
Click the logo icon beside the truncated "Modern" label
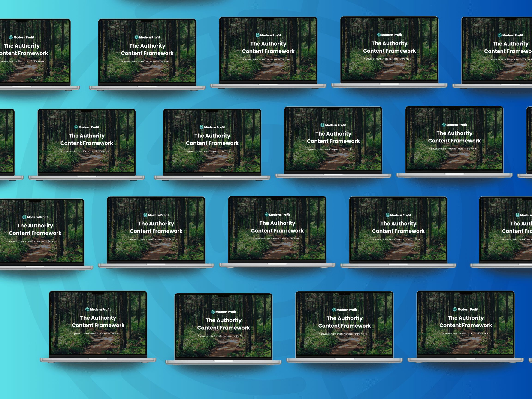tap(517, 215)
